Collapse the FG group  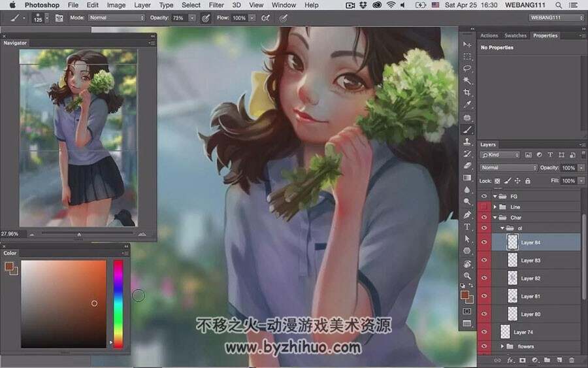[495, 196]
